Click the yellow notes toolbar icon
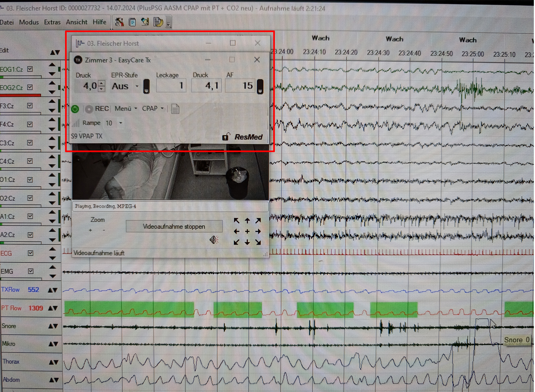The width and height of the screenshot is (535, 392). (x=158, y=22)
